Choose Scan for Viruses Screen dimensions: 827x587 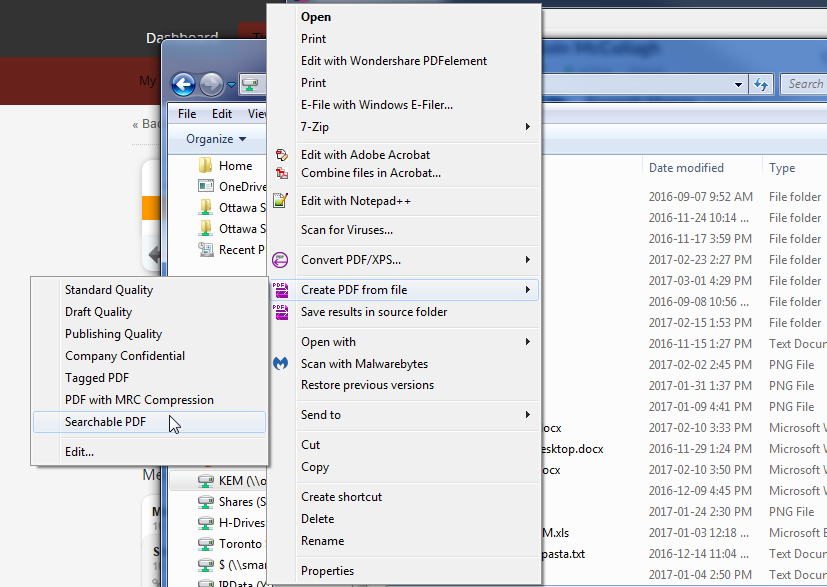(x=347, y=230)
